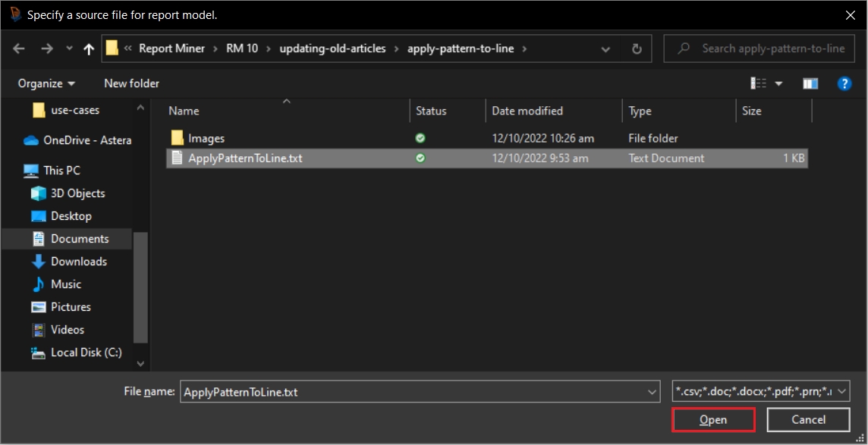Expand the Recent locations dropdown arrow
This screenshot has width=868, height=445.
68,49
